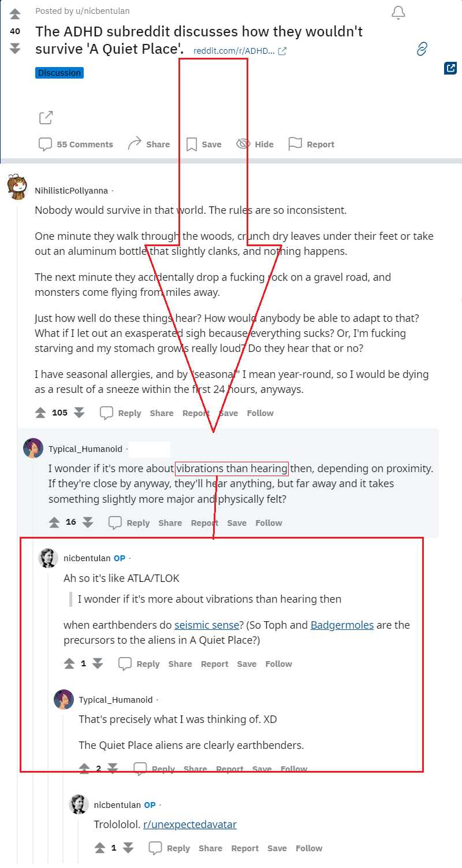Viewport: 462px width, 868px height.
Task: Save the post using the bookmark button
Action: tap(203, 144)
